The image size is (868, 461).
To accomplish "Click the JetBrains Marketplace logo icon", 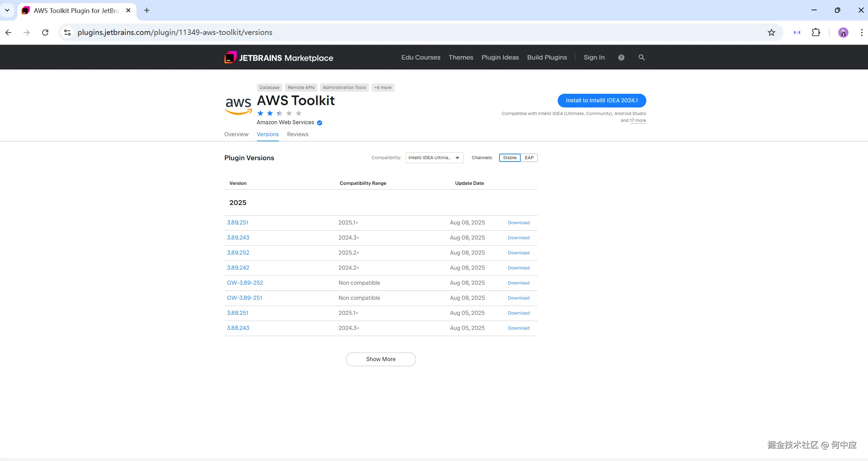I will pos(230,57).
